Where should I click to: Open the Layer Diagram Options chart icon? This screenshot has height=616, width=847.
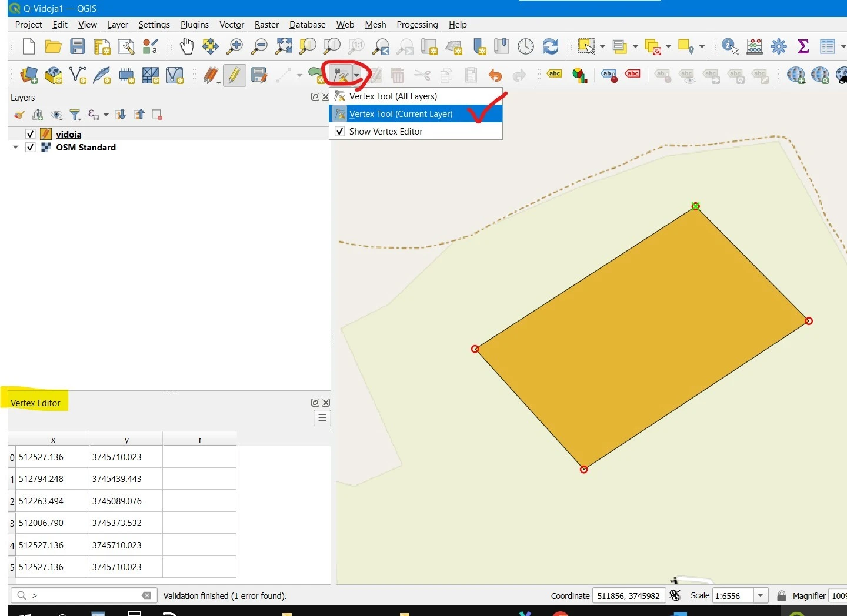[580, 75]
